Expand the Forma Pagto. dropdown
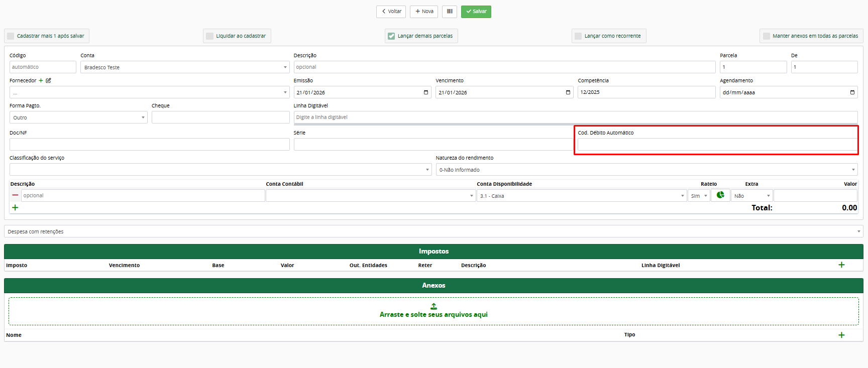 pyautogui.click(x=78, y=117)
